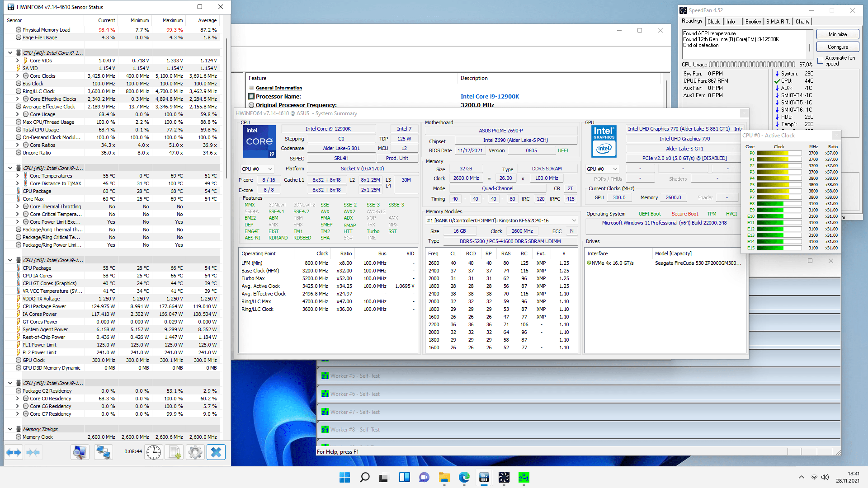The image size is (868, 488).
Task: Open the CPU #0 selector dropdown
Action: pyautogui.click(x=257, y=169)
